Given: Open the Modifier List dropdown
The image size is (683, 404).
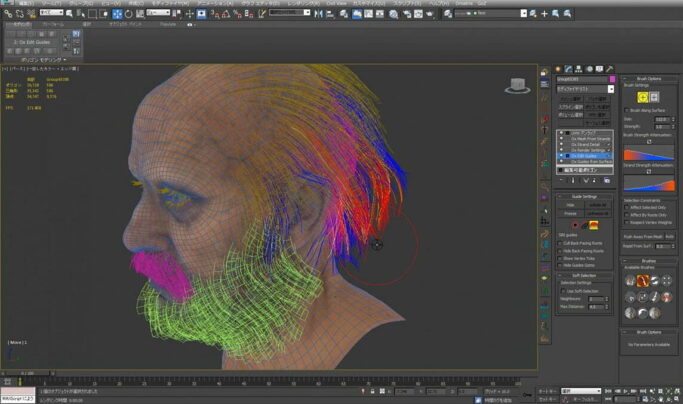Looking at the screenshot, I should coord(584,89).
